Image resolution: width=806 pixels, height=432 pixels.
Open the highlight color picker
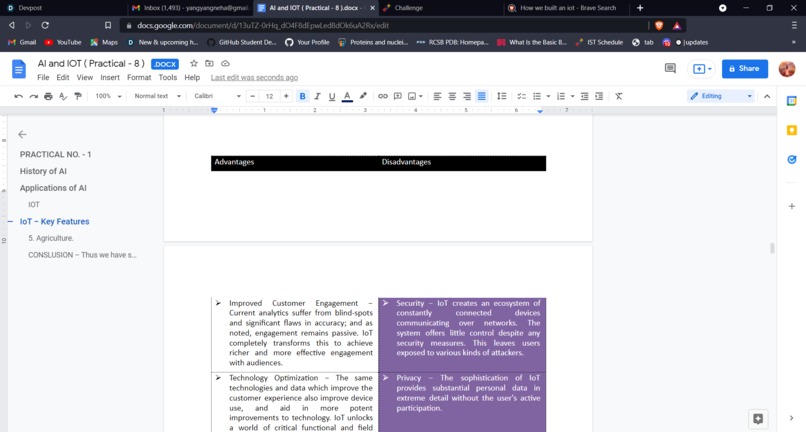pos(363,96)
